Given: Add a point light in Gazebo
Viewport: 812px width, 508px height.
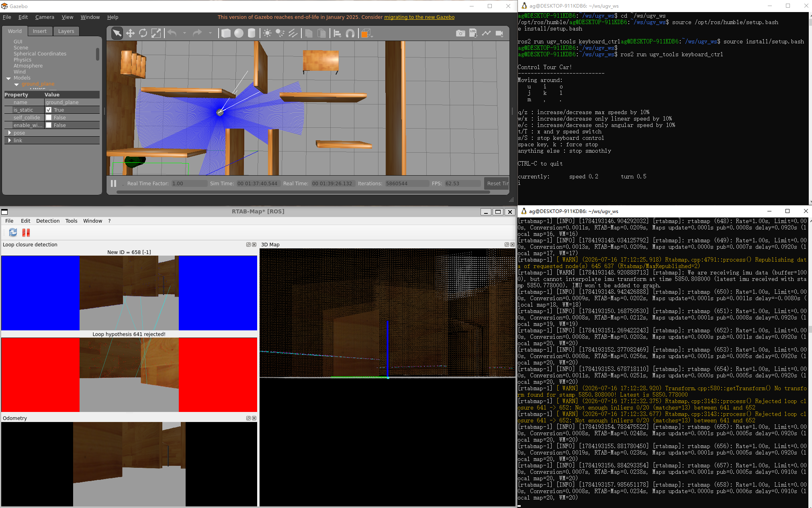Looking at the screenshot, I should (267, 33).
